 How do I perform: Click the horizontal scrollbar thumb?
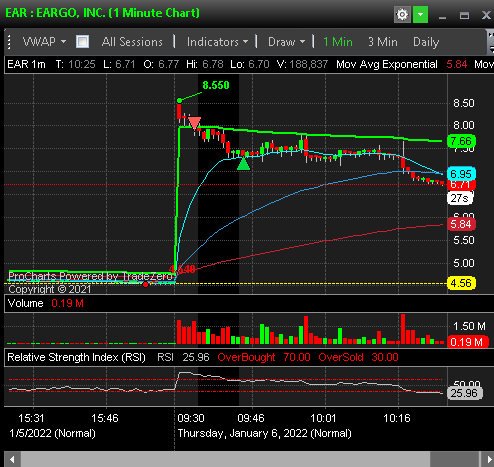pyautogui.click(x=225, y=459)
